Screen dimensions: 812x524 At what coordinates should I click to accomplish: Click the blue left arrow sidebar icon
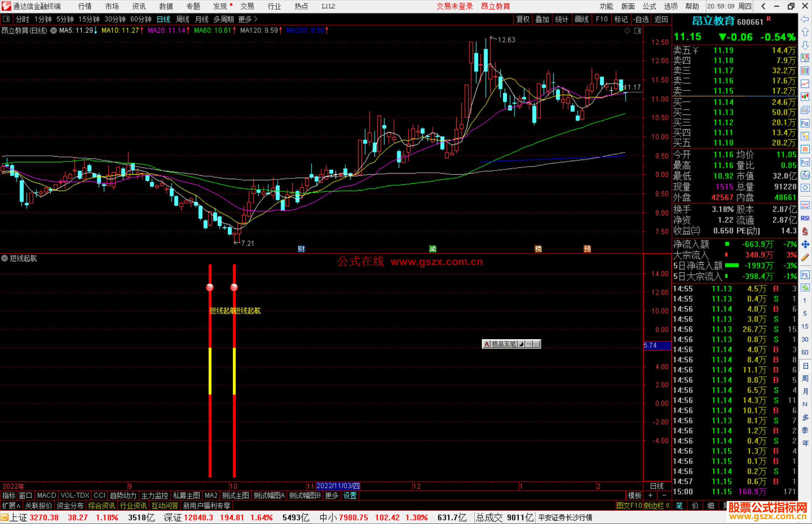(805, 19)
